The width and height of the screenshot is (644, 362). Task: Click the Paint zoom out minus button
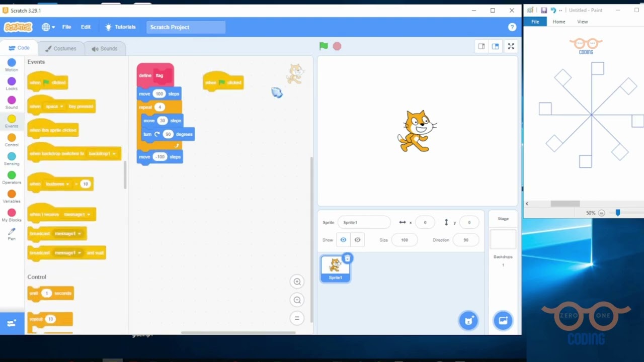tap(601, 213)
